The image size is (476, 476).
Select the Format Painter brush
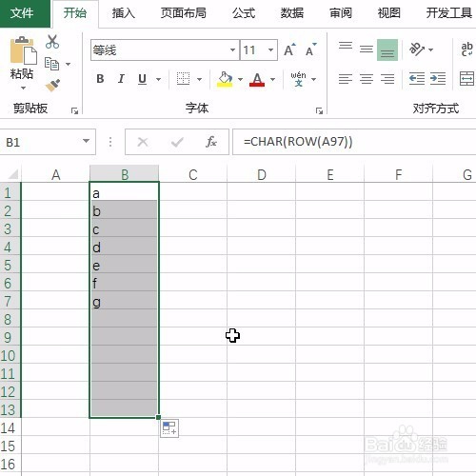point(52,85)
